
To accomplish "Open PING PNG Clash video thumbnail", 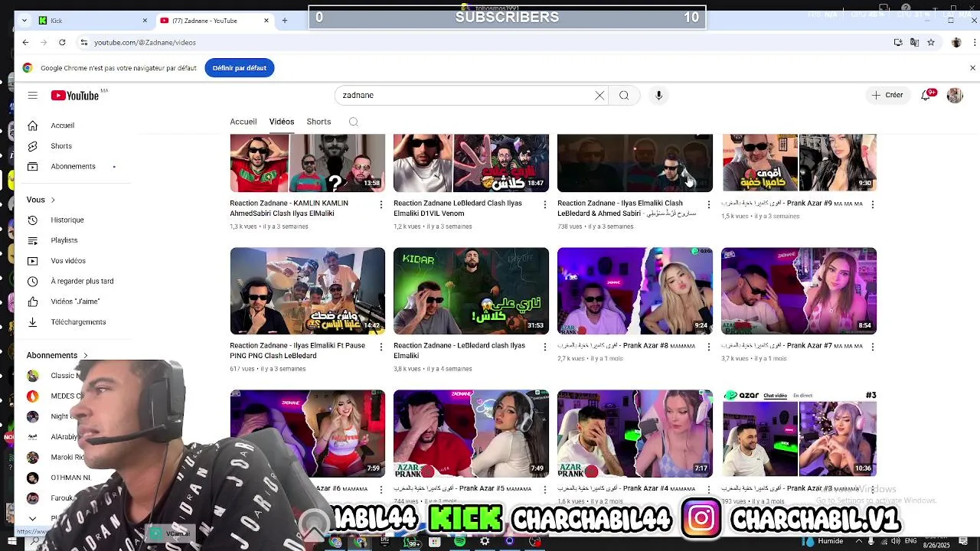I will 307,291.
